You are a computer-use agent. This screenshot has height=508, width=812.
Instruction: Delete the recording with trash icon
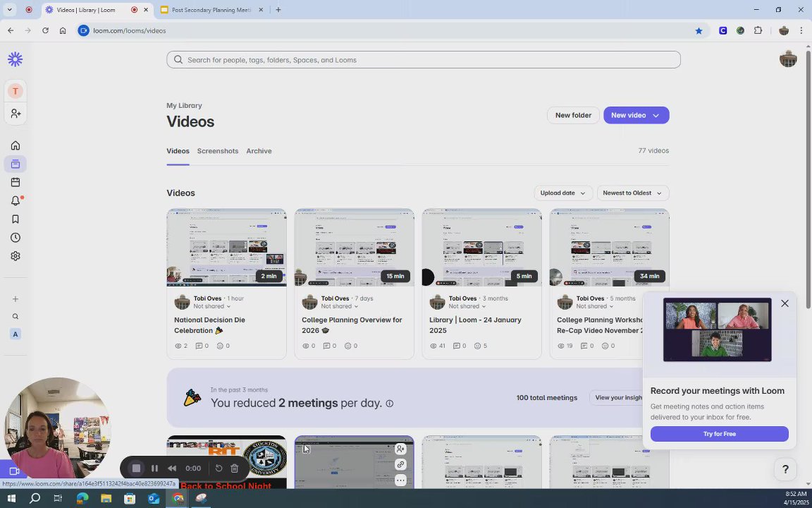click(x=234, y=468)
